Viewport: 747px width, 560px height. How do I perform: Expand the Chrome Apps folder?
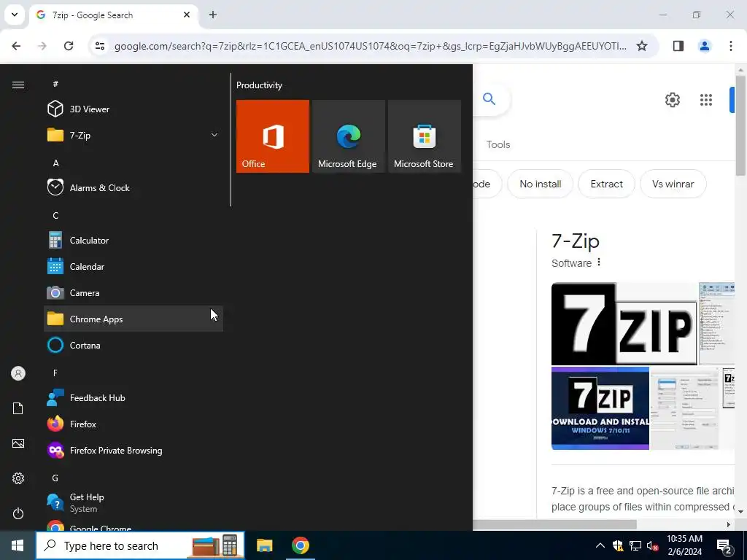(x=133, y=319)
